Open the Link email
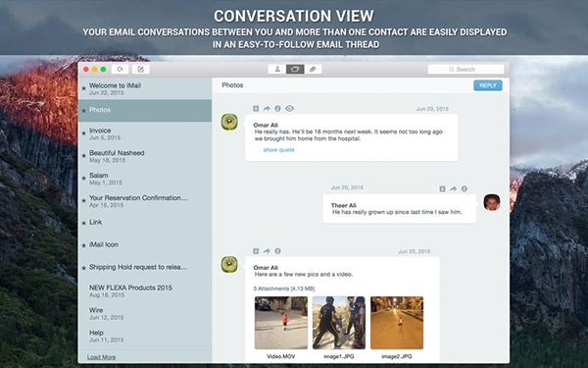This screenshot has height=368, width=588. (145, 223)
